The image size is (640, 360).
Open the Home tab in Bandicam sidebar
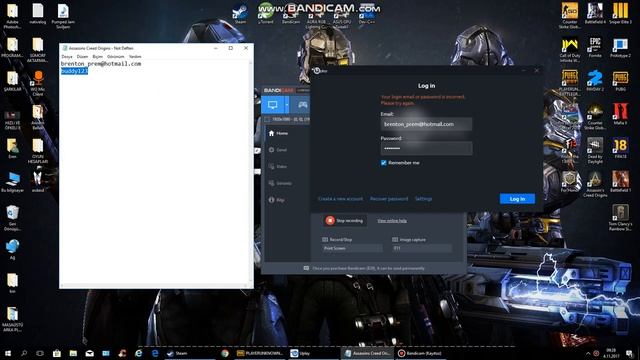pos(278,133)
